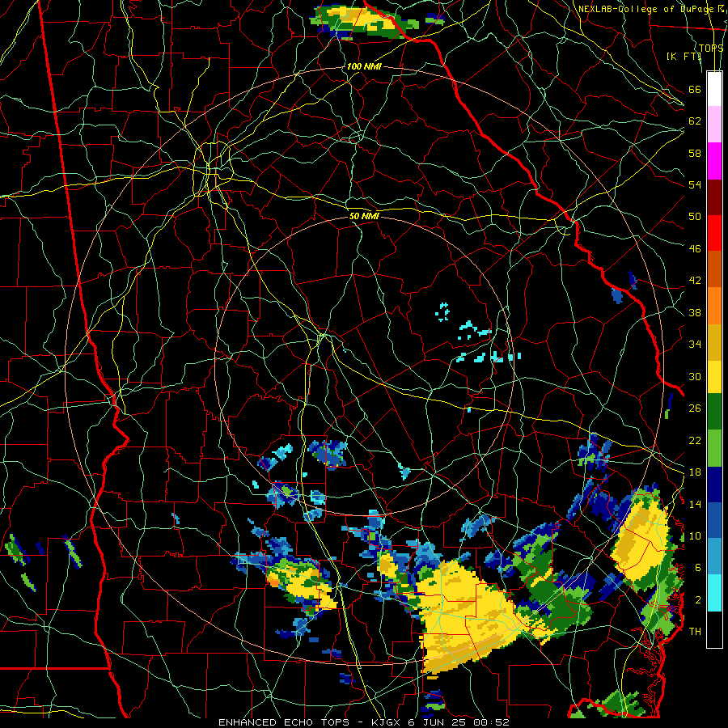Click the 6 legend value

click(698, 567)
